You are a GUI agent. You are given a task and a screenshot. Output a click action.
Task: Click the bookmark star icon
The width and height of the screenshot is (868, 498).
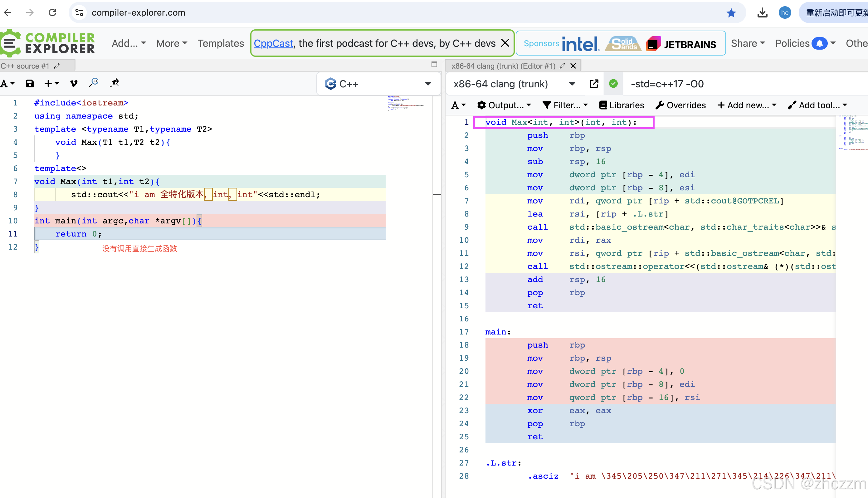coord(731,13)
